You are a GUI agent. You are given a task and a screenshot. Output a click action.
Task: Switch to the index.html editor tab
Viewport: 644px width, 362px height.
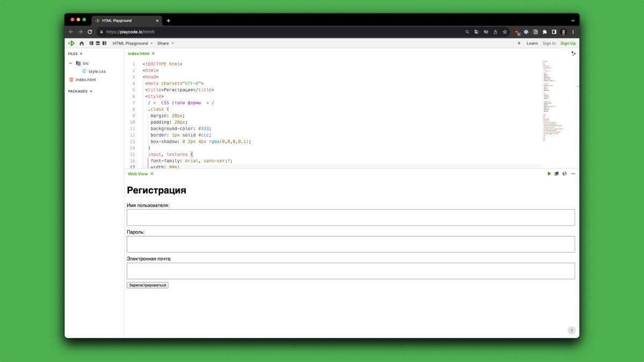(138, 54)
